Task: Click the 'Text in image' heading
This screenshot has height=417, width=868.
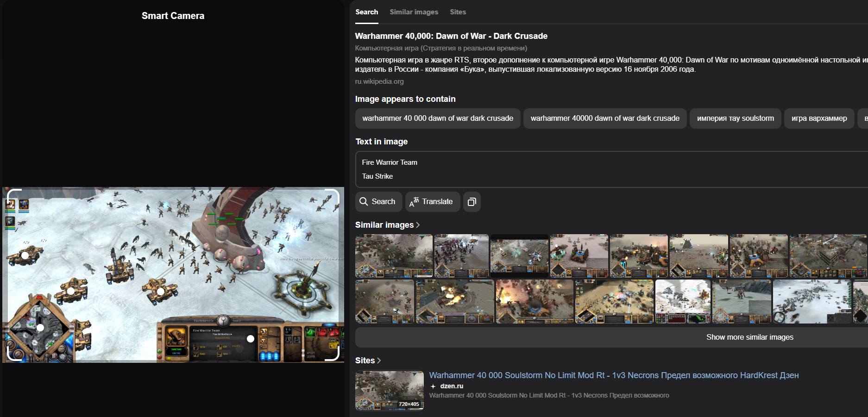Action: [x=382, y=142]
